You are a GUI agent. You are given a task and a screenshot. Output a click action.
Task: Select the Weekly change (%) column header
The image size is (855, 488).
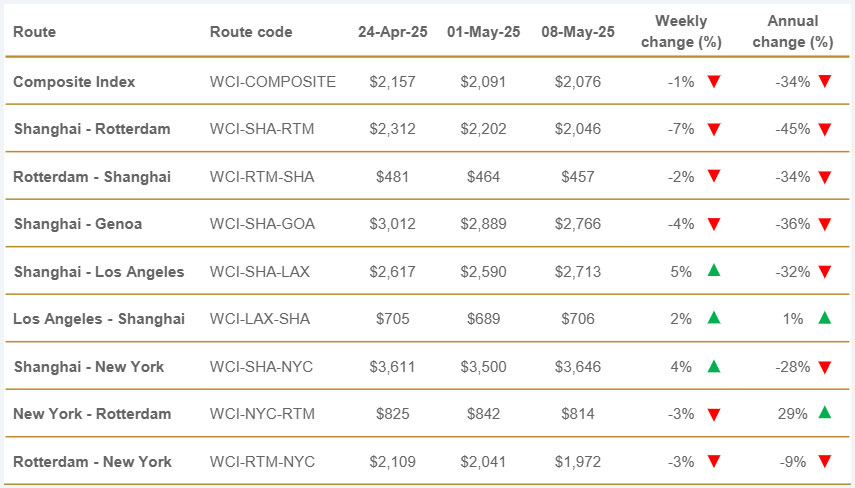tap(681, 32)
